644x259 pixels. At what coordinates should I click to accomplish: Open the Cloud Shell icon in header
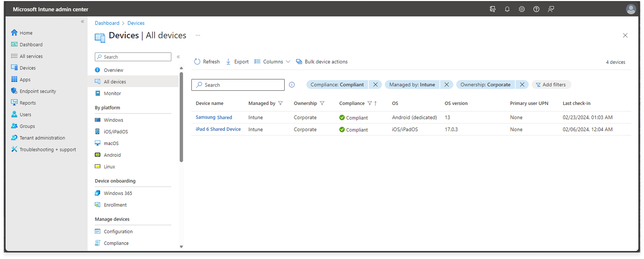492,9
